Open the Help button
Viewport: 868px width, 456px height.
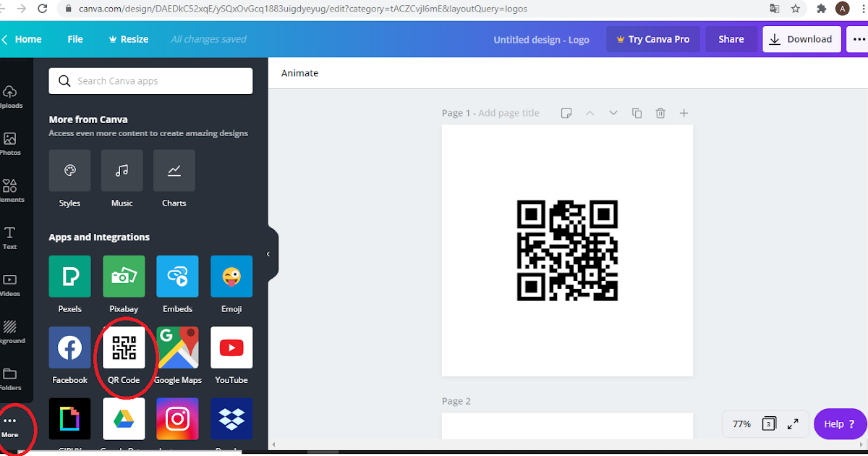pos(840,424)
